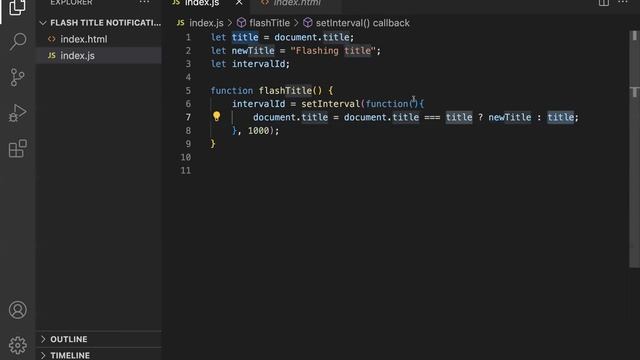The width and height of the screenshot is (640, 360).
Task: Open the Extensions view
Action: 18,148
